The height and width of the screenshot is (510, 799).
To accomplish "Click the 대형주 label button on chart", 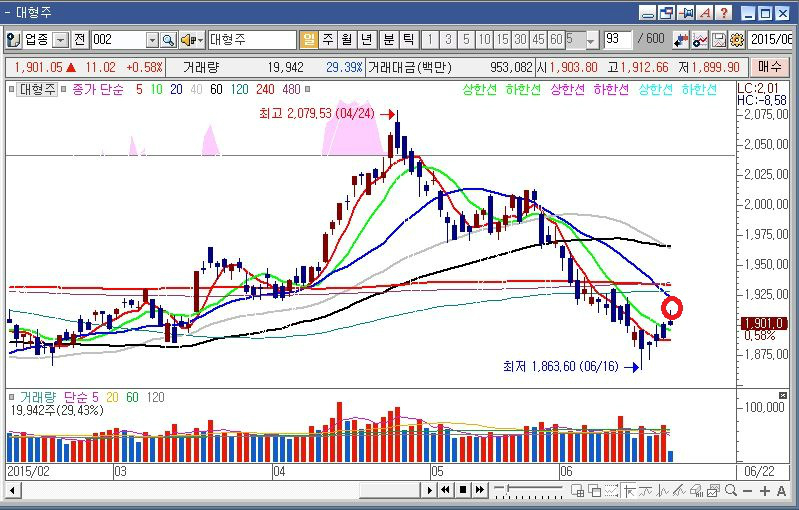I will coord(38,89).
